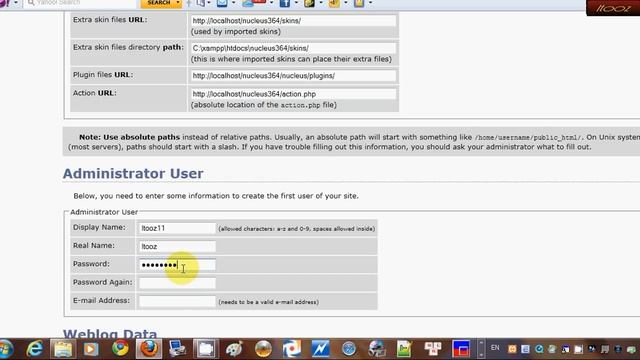Click the "(used by imported skins)" hint text
This screenshot has height=360, width=640.
pos(236,31)
